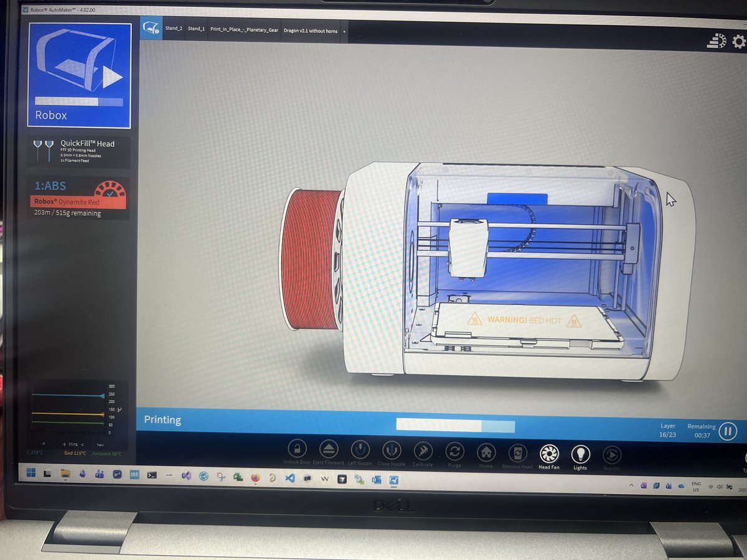Image resolution: width=747 pixels, height=560 pixels.
Task: Click the Robox tile progress bar
Action: 79,101
